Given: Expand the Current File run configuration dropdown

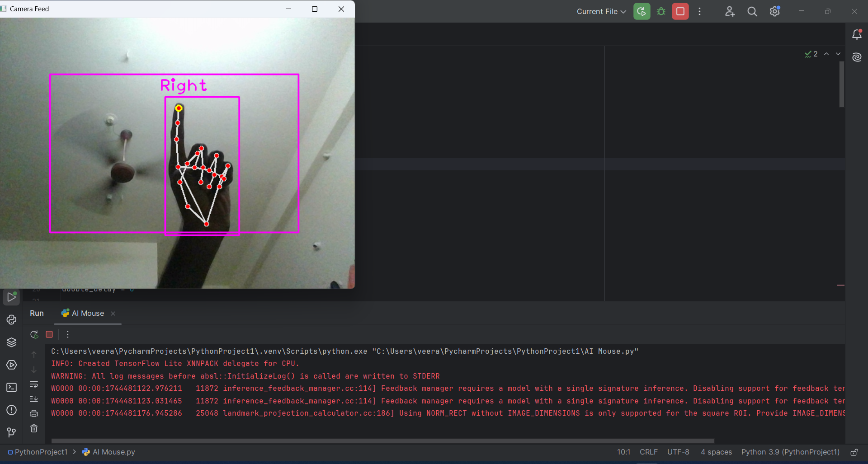Looking at the screenshot, I should coord(601,12).
